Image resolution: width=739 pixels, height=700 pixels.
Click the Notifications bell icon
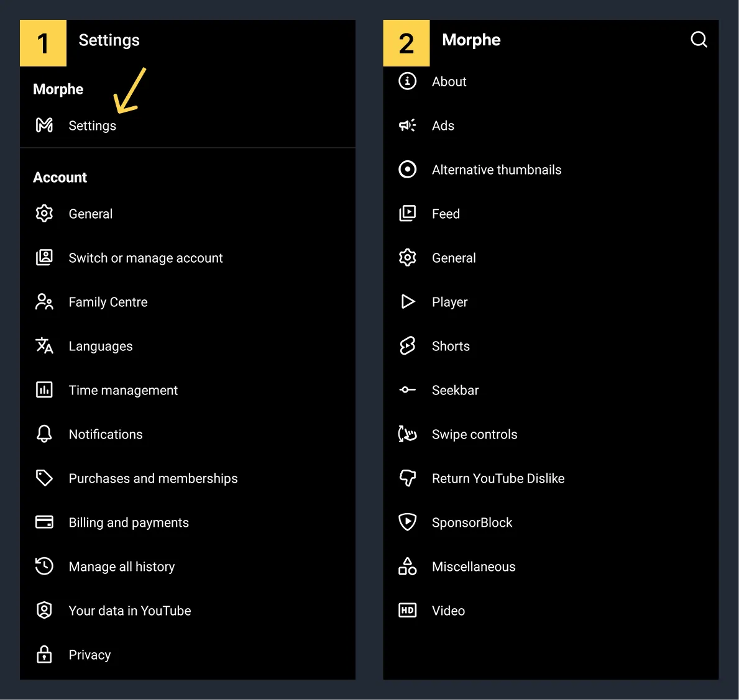point(44,434)
